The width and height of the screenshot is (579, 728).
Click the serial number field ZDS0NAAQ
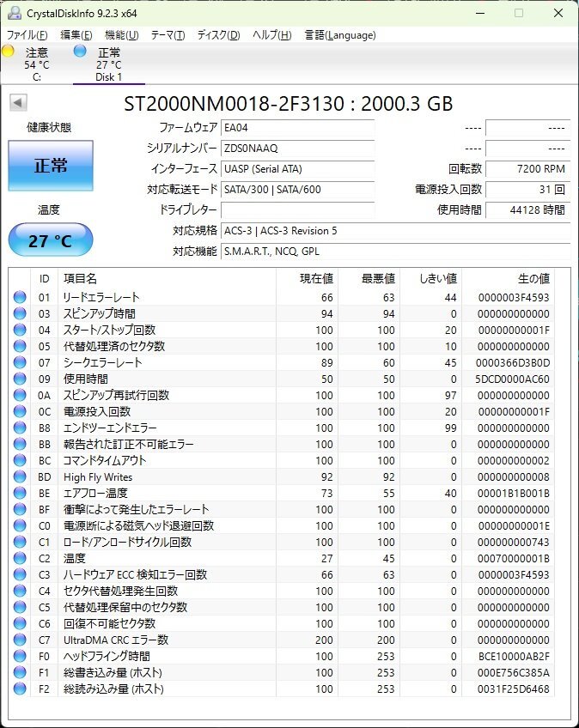click(298, 149)
